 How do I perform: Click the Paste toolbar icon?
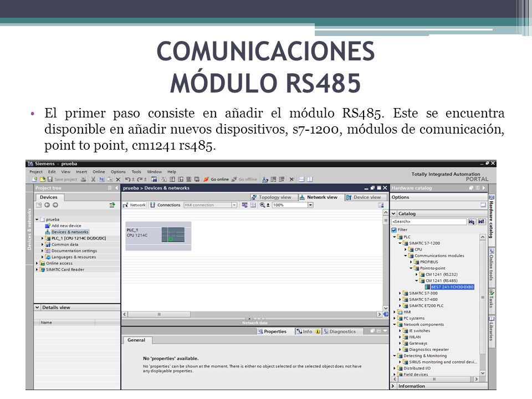pyautogui.click(x=110, y=180)
